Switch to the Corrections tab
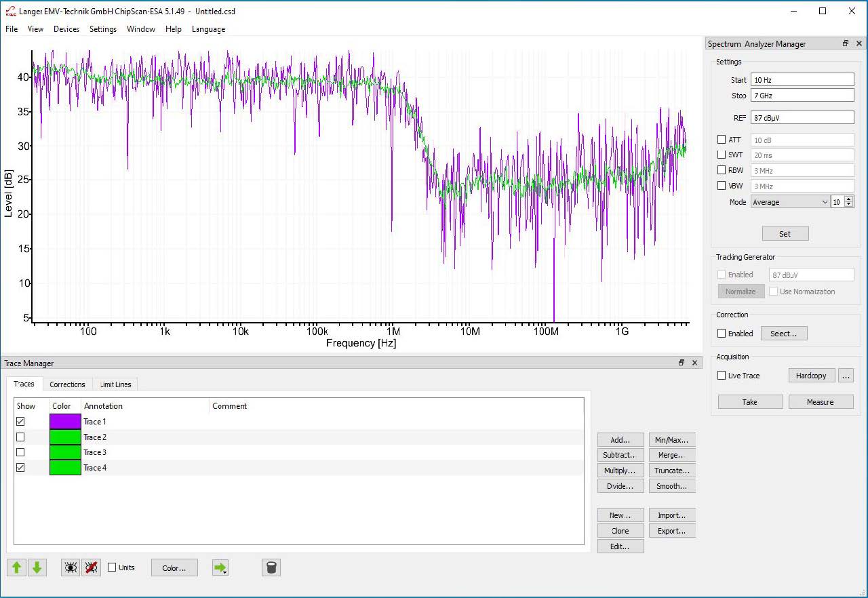Viewport: 868px width, 598px height. point(67,384)
